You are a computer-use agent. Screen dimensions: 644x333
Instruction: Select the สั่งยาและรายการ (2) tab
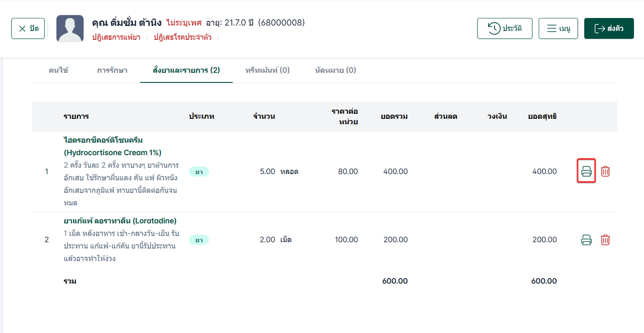pos(186,70)
